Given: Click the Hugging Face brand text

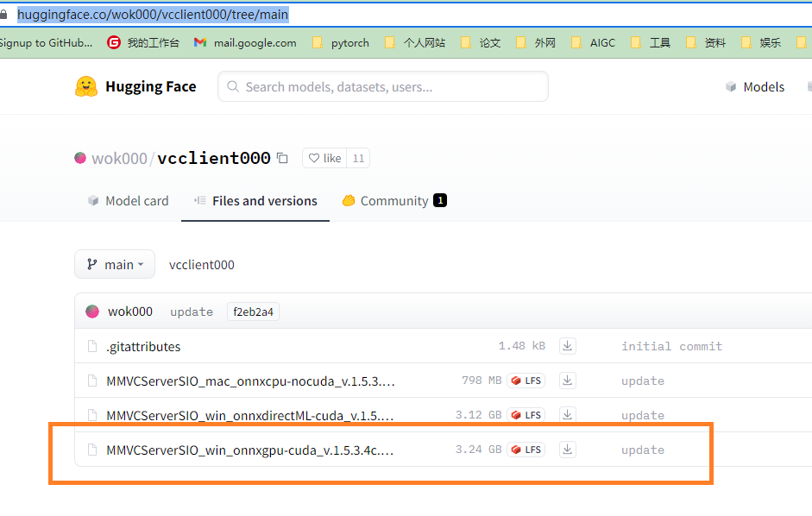Looking at the screenshot, I should 151,86.
